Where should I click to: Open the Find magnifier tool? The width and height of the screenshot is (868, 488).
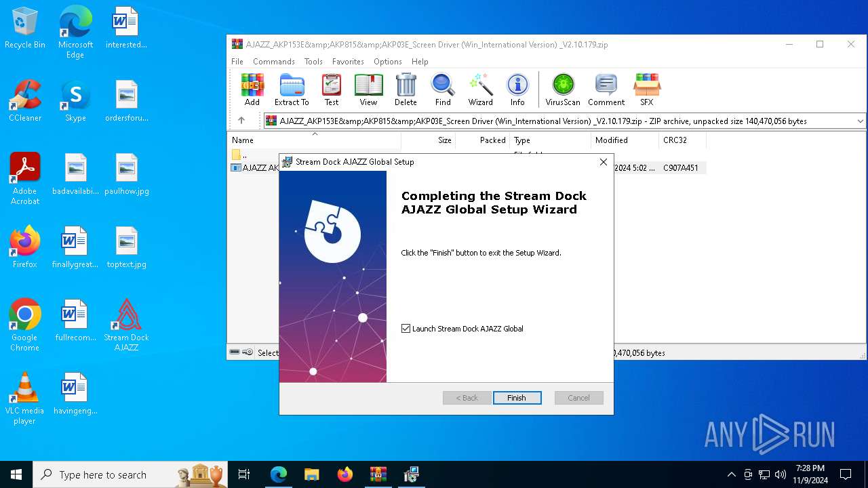point(443,90)
